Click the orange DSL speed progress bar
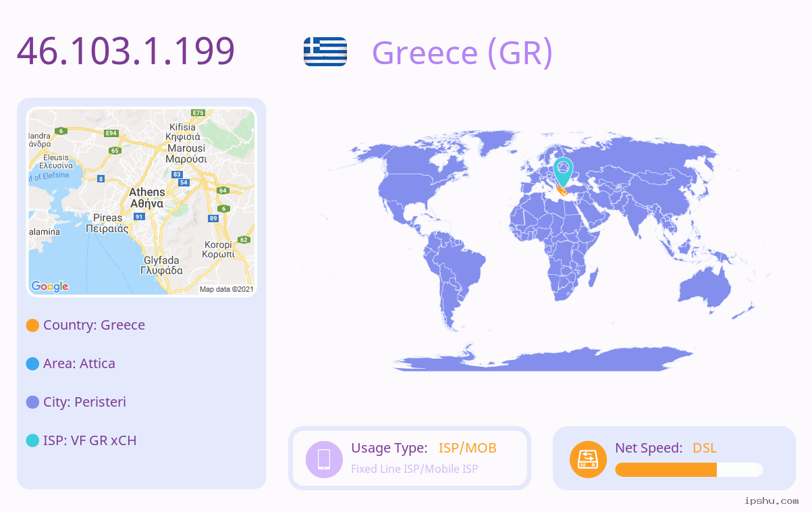Screen dimensions: 812x512 (689, 469)
